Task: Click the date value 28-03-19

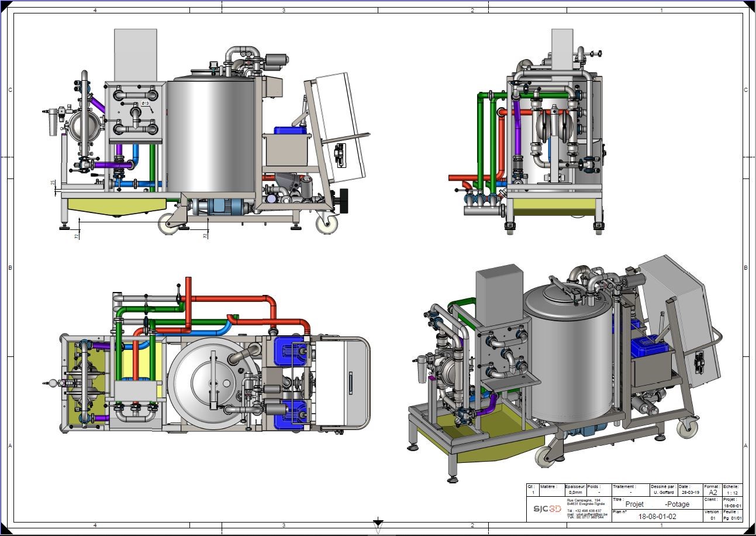Action: coord(691,492)
